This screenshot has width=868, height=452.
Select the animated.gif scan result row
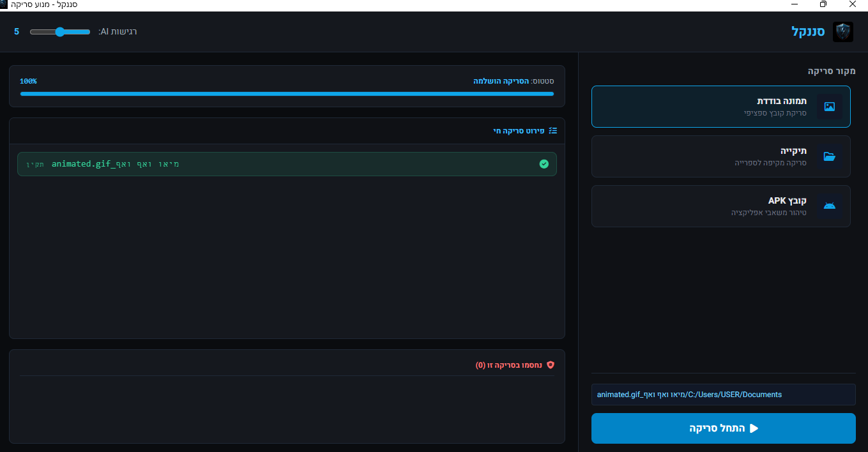pyautogui.click(x=287, y=164)
